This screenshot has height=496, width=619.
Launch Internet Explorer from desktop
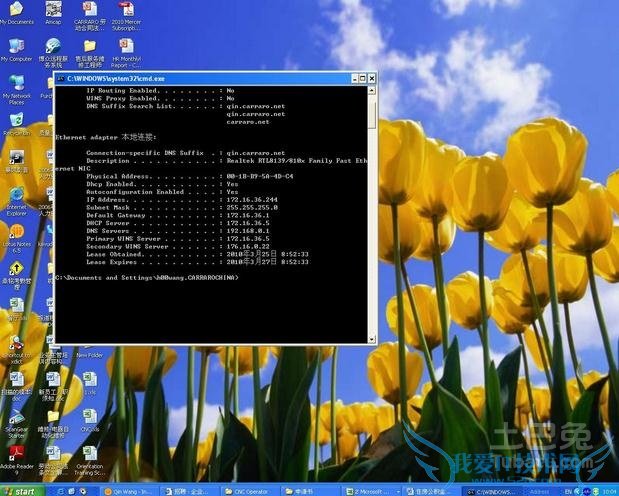16,196
